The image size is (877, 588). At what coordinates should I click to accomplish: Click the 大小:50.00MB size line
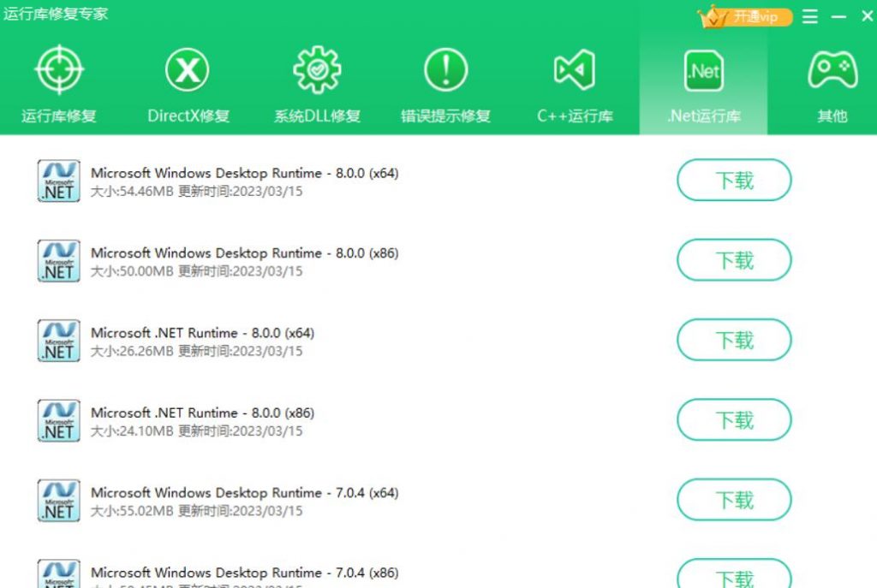196,271
